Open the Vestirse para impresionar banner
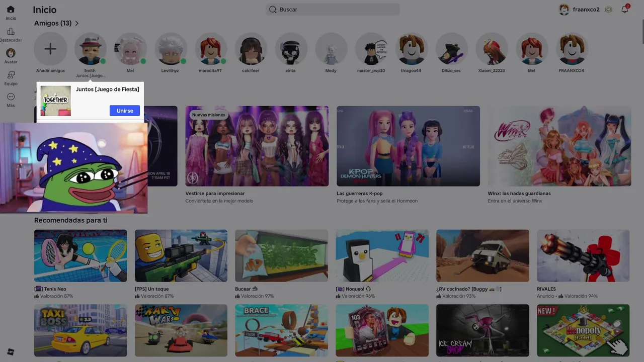The height and width of the screenshot is (362, 644). click(257, 146)
